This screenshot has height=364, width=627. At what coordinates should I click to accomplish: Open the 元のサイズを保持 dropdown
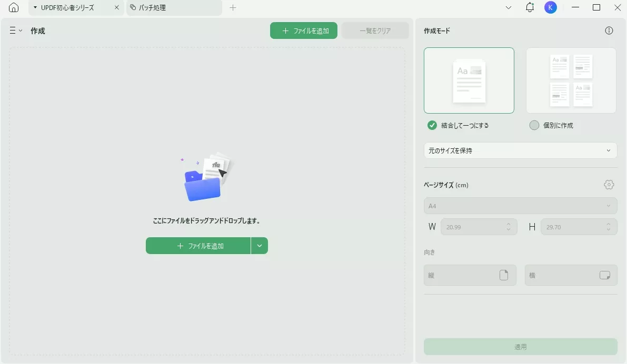[520, 150]
